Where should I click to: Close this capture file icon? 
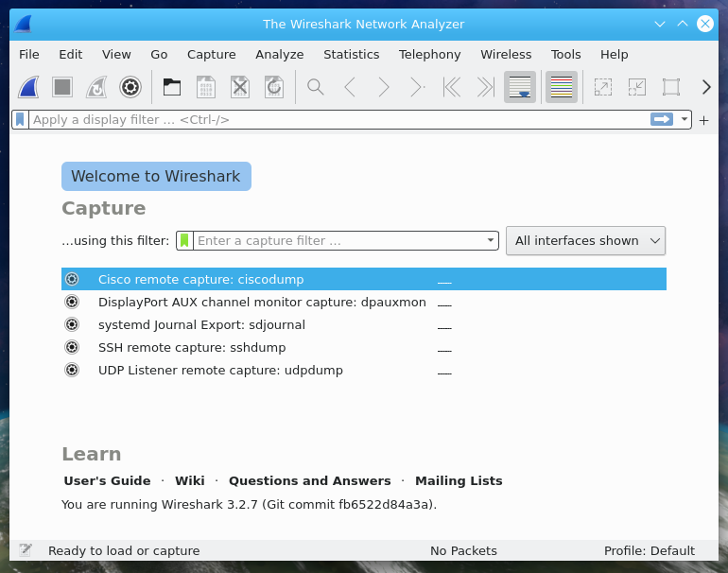coord(240,87)
